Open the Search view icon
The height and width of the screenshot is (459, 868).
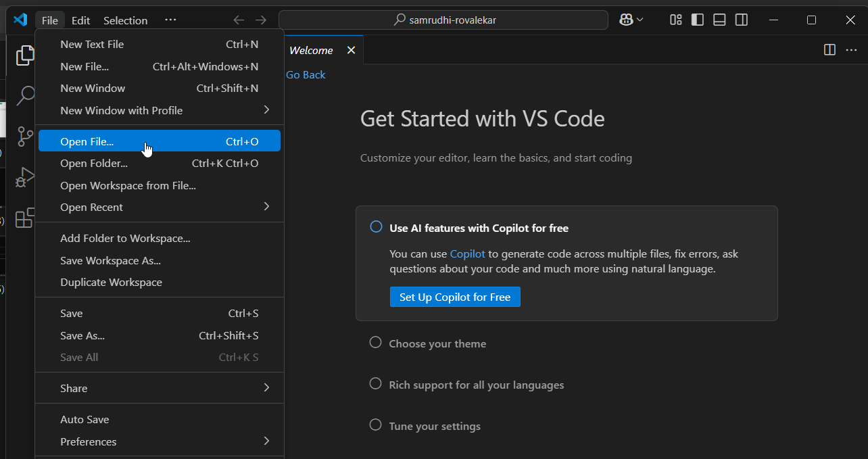(x=25, y=95)
